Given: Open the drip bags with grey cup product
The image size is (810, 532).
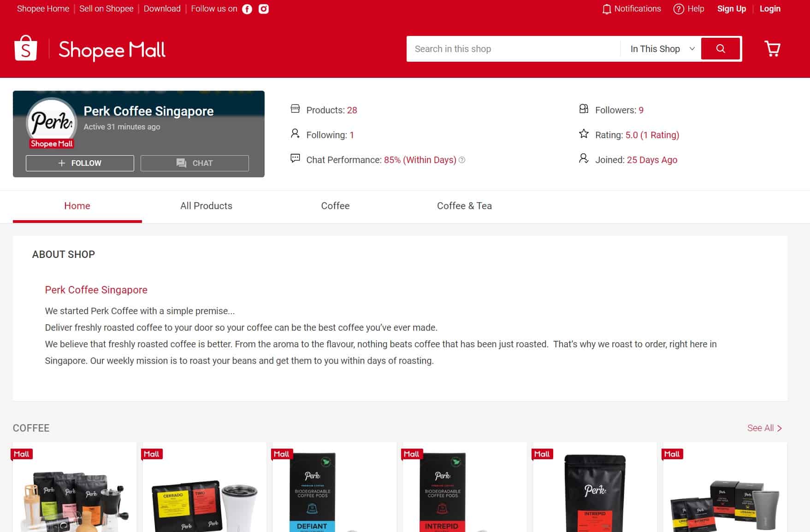Looking at the screenshot, I should (725, 487).
